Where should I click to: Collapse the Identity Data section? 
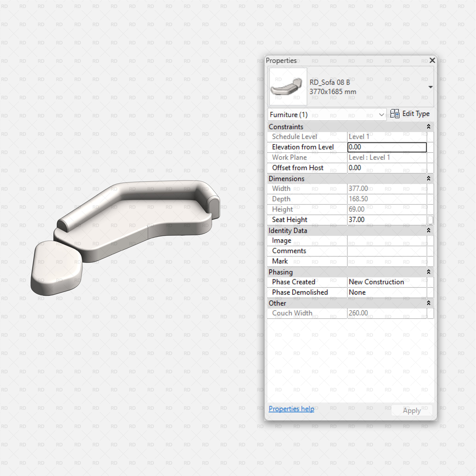coord(428,230)
